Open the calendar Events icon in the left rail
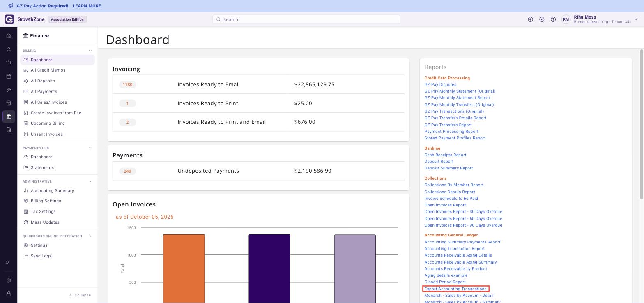 [9, 76]
